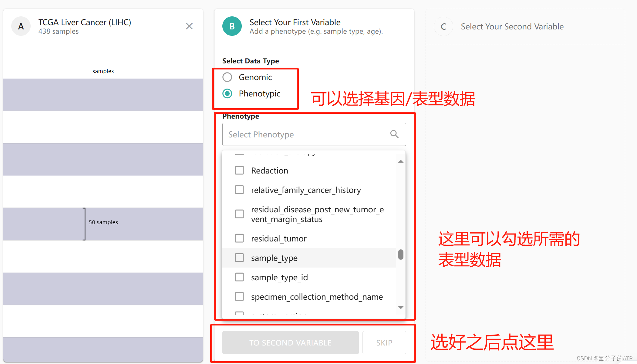Close the TCGA Liver Cancer dataset panel

189,26
